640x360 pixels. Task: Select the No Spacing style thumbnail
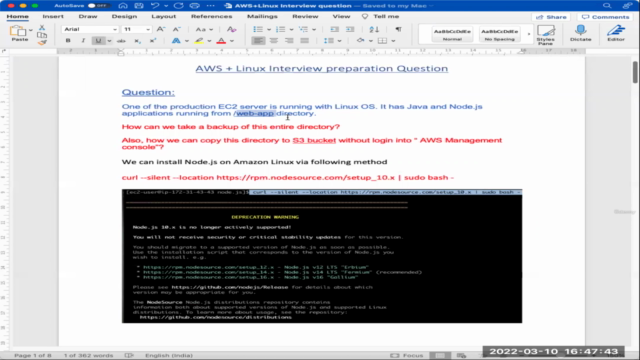500,34
